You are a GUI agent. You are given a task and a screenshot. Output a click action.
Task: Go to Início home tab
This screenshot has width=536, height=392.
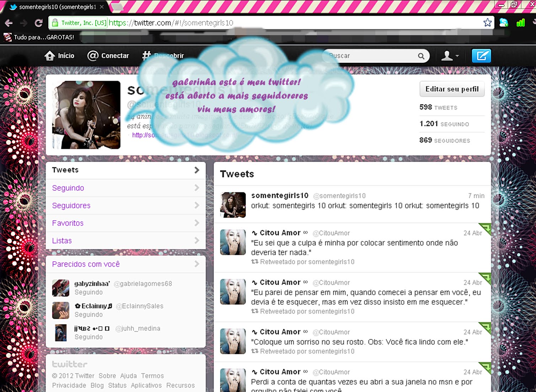point(59,56)
